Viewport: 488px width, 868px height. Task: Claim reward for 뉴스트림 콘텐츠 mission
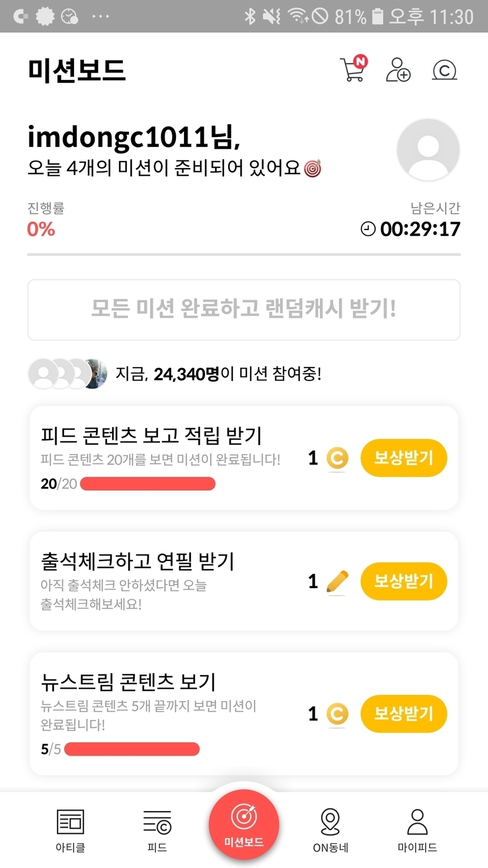[x=403, y=714]
